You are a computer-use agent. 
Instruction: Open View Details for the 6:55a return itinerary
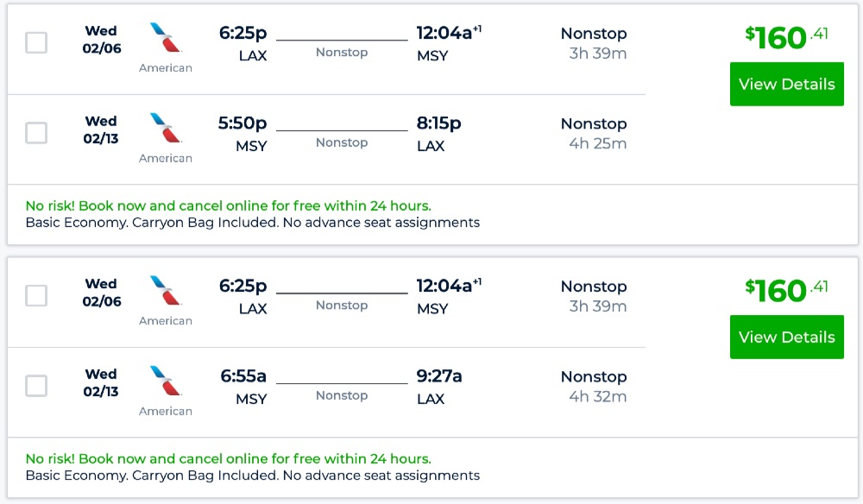point(786,337)
